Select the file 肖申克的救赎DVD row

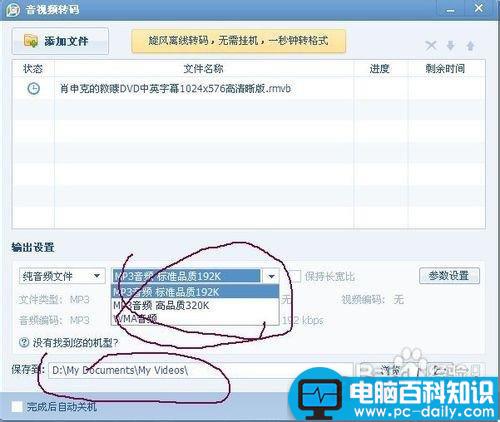click(x=248, y=89)
